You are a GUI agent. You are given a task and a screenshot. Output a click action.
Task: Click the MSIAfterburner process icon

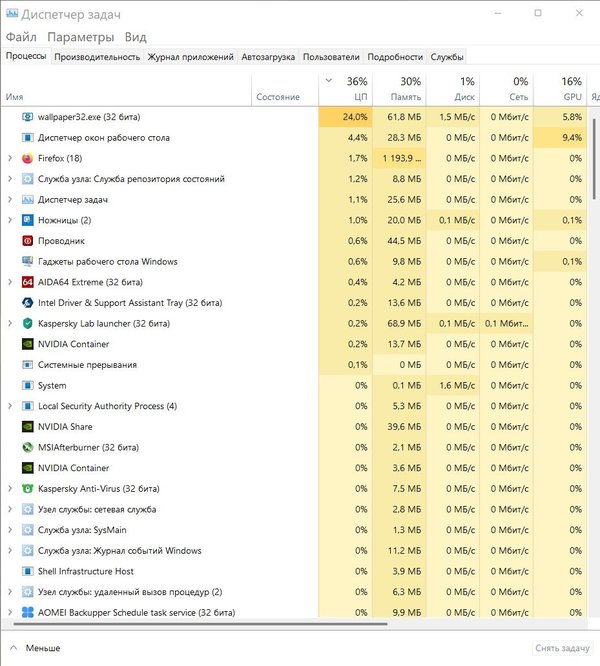(27, 447)
